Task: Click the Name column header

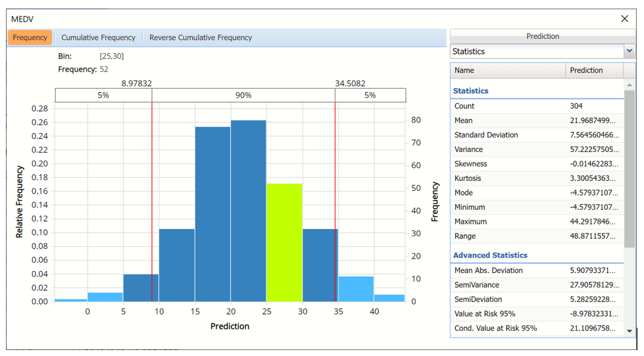Action: pos(507,70)
